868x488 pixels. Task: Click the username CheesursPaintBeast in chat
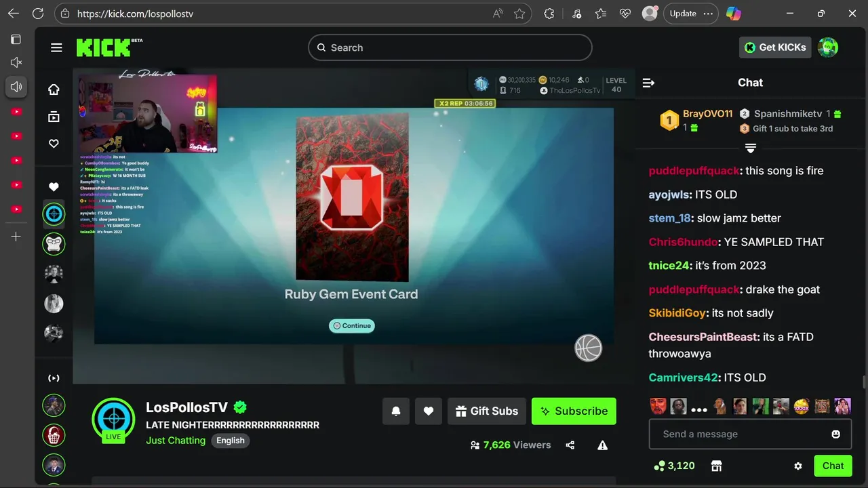point(703,337)
